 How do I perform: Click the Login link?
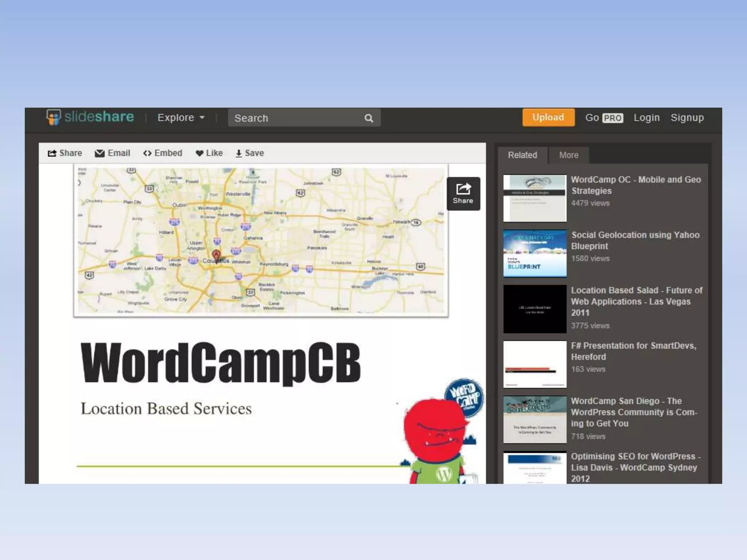(x=646, y=118)
